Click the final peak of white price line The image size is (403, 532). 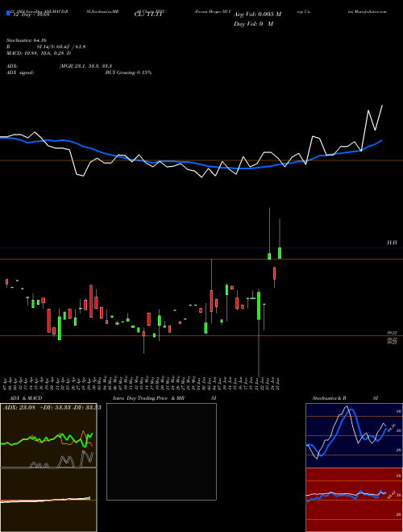pos(382,106)
